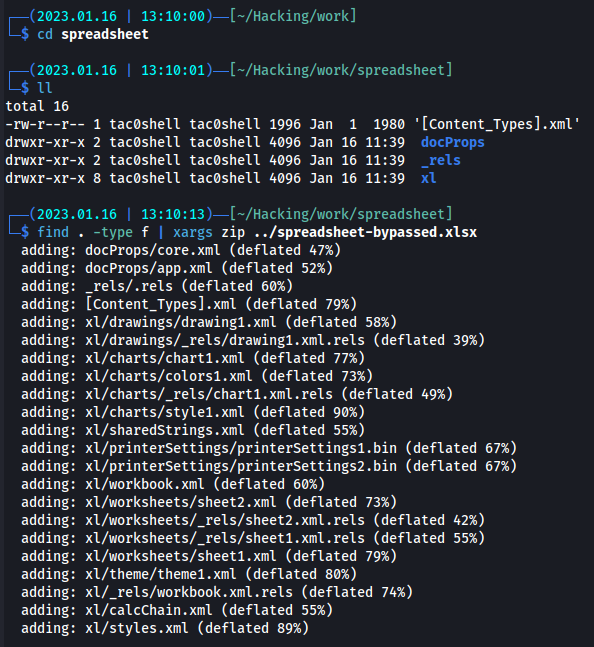The image size is (594, 647).
Task: Click 'xl/charts/chart1.xml' output line
Action: (x=193, y=358)
